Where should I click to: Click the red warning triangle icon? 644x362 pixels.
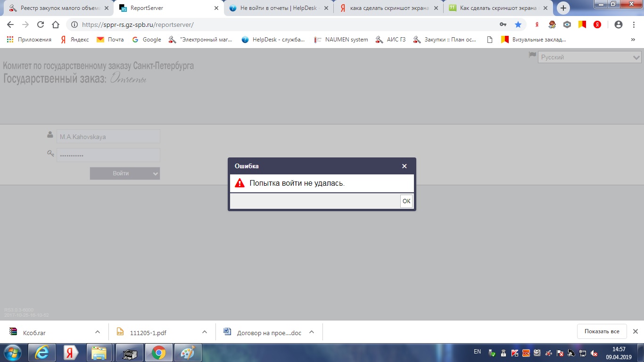tap(240, 183)
